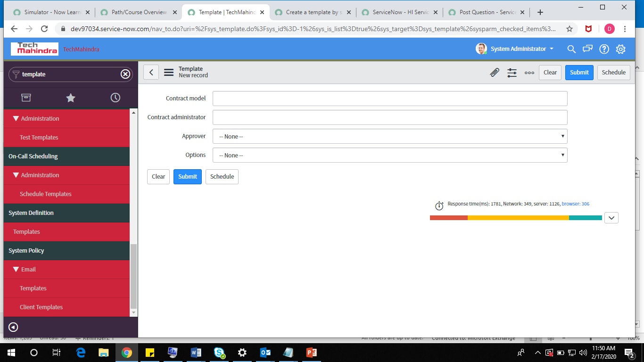Open the ServiceNow help question mark icon
644x362 pixels.
(604, 49)
